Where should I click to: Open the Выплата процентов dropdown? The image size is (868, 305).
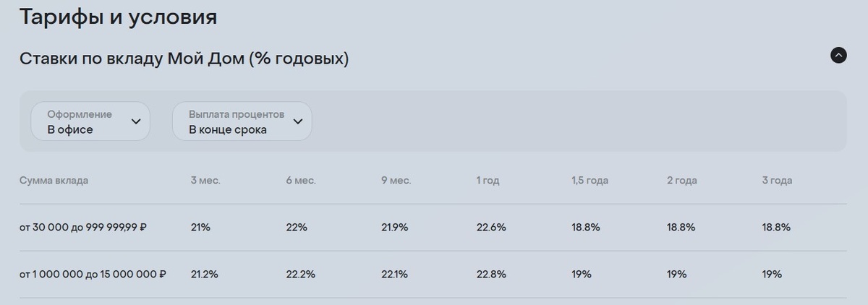pos(242,121)
